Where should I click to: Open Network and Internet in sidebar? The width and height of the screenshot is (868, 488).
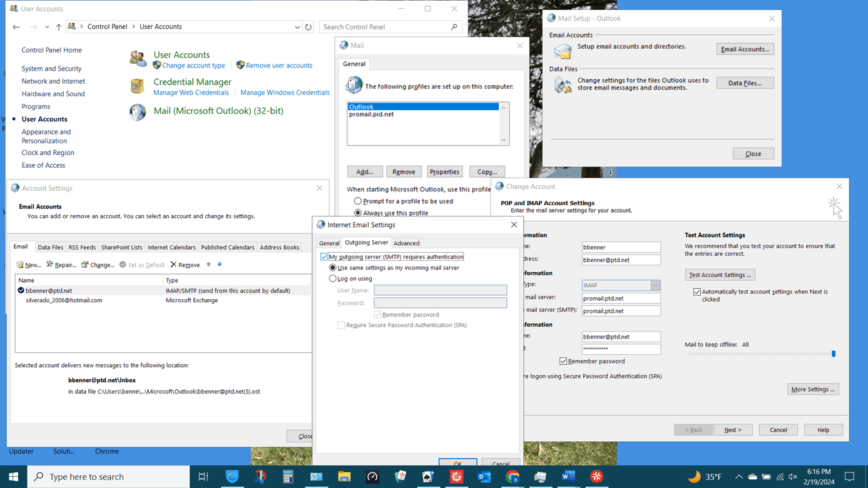[53, 81]
